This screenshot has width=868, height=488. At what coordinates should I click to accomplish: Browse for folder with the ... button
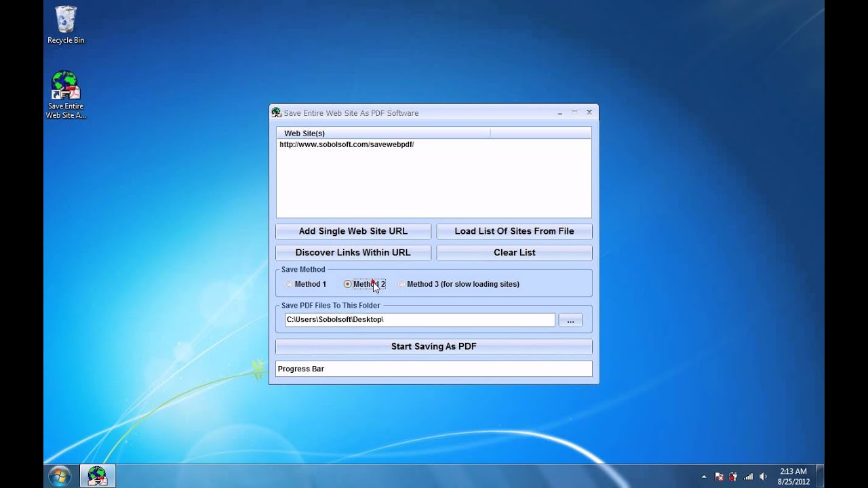coord(570,320)
